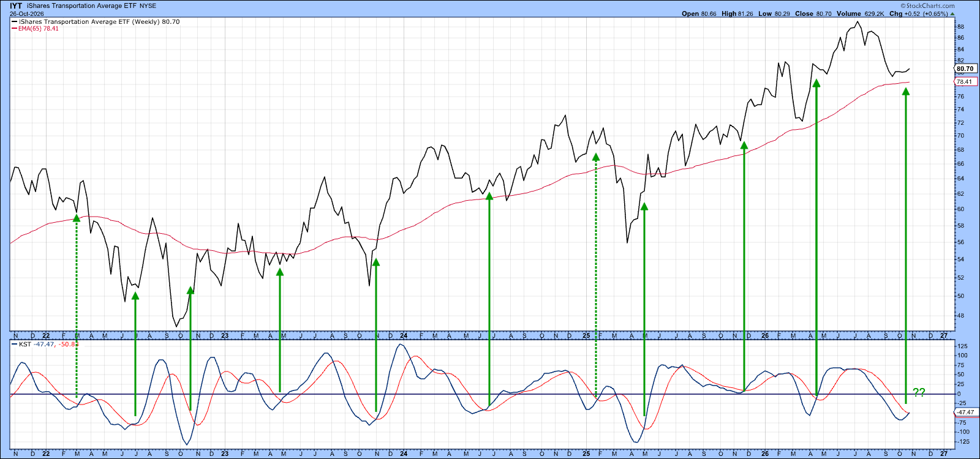This screenshot has width=980, height=459.
Task: Click year label 26 on bottom date axis
Action: point(765,454)
